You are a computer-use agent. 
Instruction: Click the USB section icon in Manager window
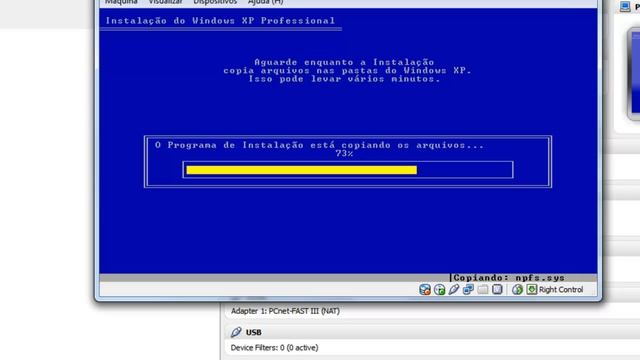pos(236,332)
